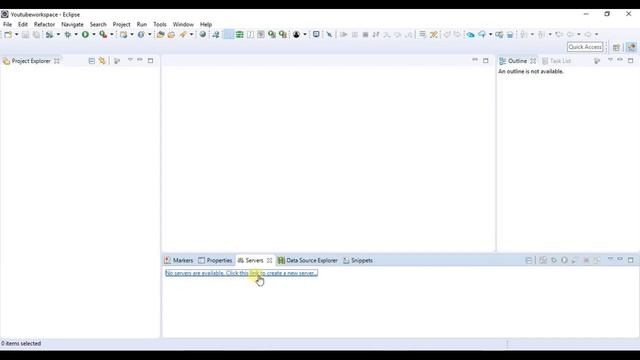Open Servers panel View Menu triangle

click(610, 260)
